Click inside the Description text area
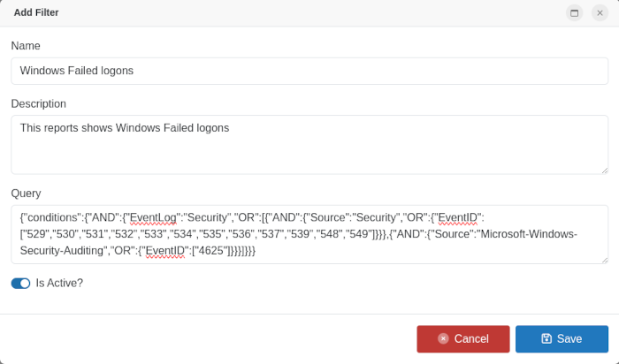619x364 pixels. 309,150
